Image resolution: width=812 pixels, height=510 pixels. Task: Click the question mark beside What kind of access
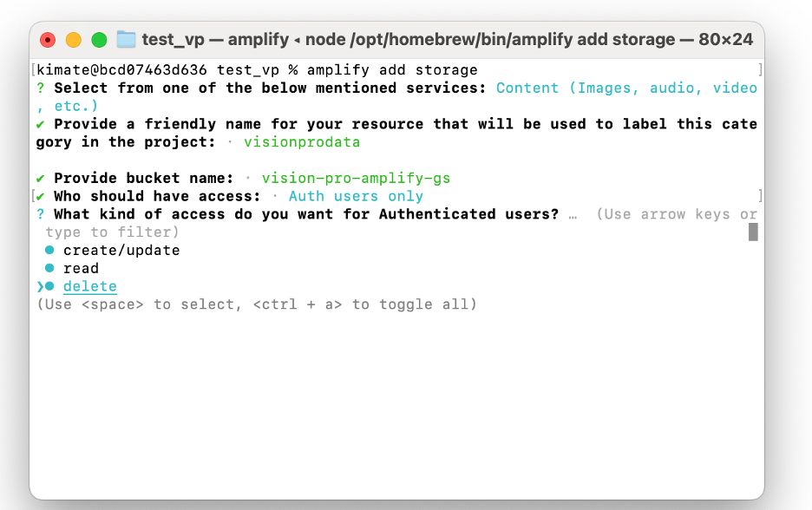pos(41,214)
